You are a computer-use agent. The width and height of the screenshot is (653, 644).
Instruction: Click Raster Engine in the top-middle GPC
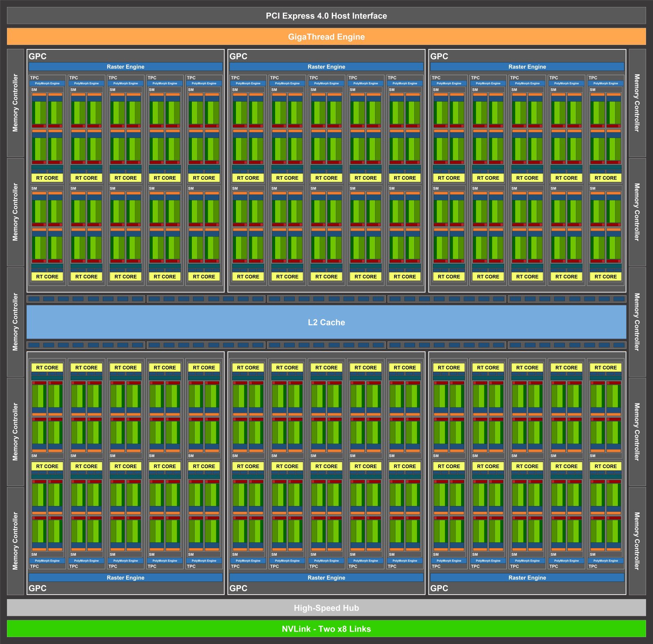[326, 67]
